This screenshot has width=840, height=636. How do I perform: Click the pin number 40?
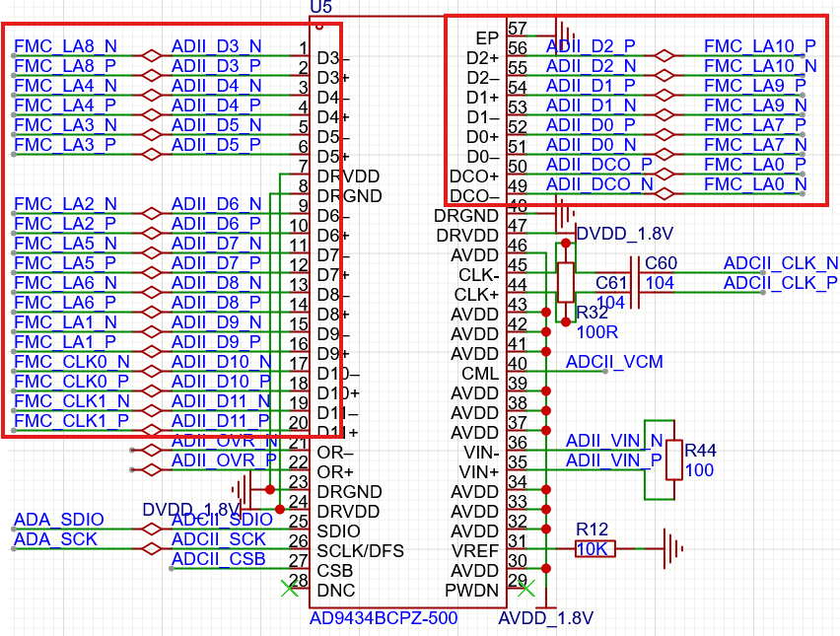(x=518, y=364)
